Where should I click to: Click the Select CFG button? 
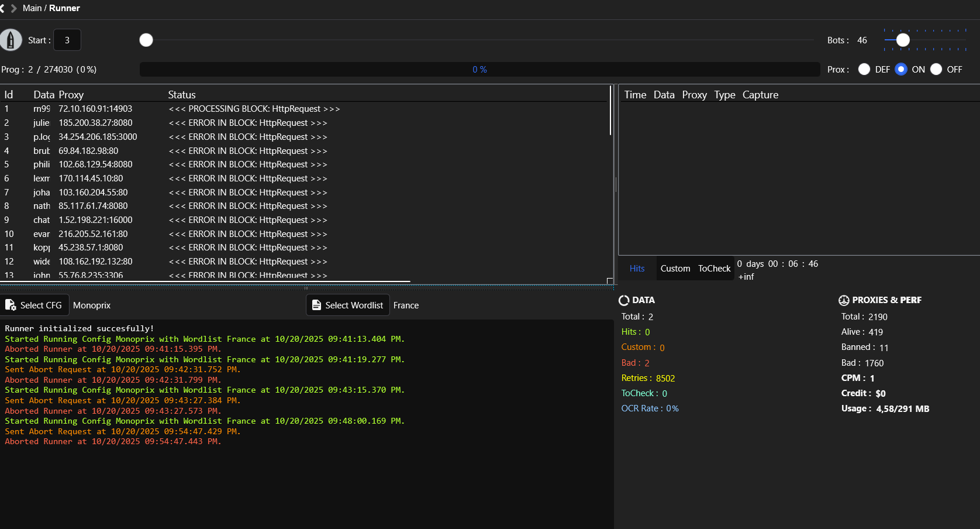35,305
